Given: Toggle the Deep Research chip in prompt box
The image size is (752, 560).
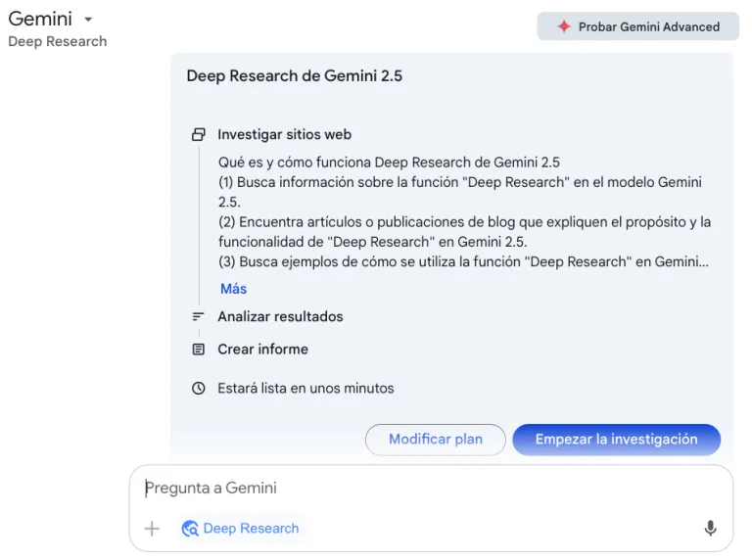Looking at the screenshot, I should click(241, 529).
